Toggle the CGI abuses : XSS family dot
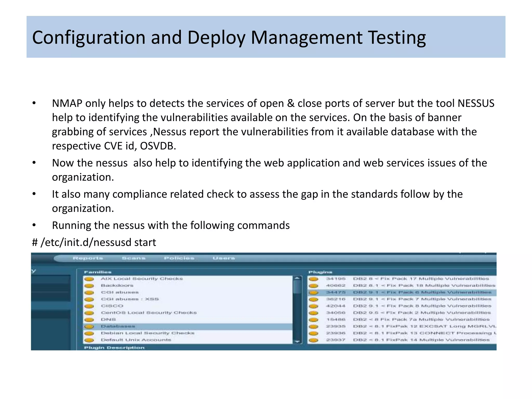This screenshot has width=532, height=399. pos(89,299)
